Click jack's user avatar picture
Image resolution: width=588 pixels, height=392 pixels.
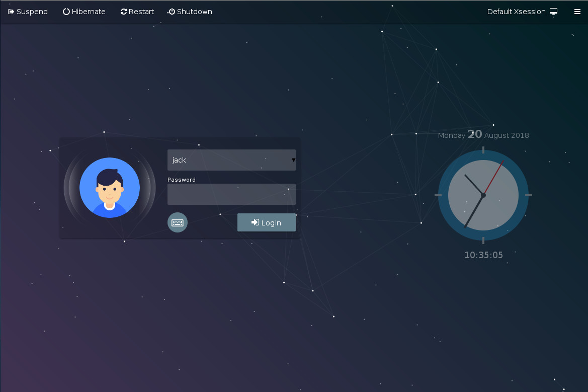pyautogui.click(x=110, y=188)
